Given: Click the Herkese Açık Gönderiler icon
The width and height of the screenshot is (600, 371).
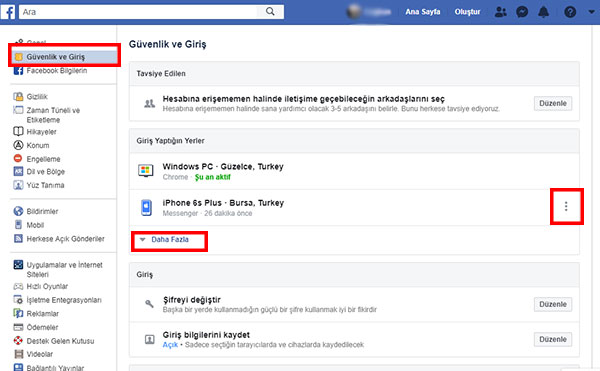Looking at the screenshot, I should 18,239.
